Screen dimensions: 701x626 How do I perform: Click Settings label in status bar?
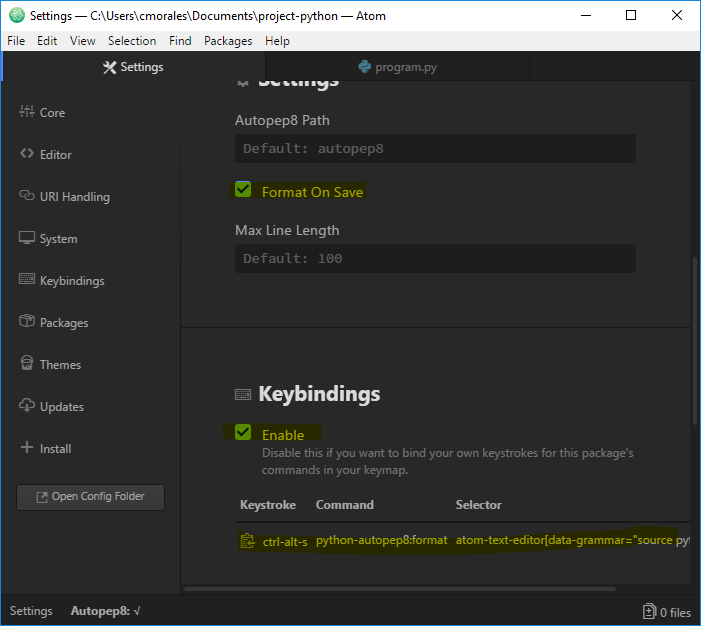tap(31, 611)
